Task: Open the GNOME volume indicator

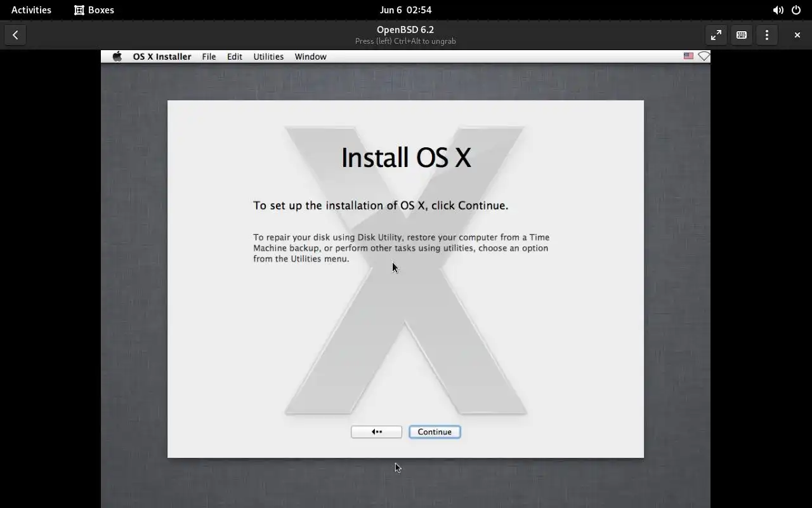Action: click(778, 10)
